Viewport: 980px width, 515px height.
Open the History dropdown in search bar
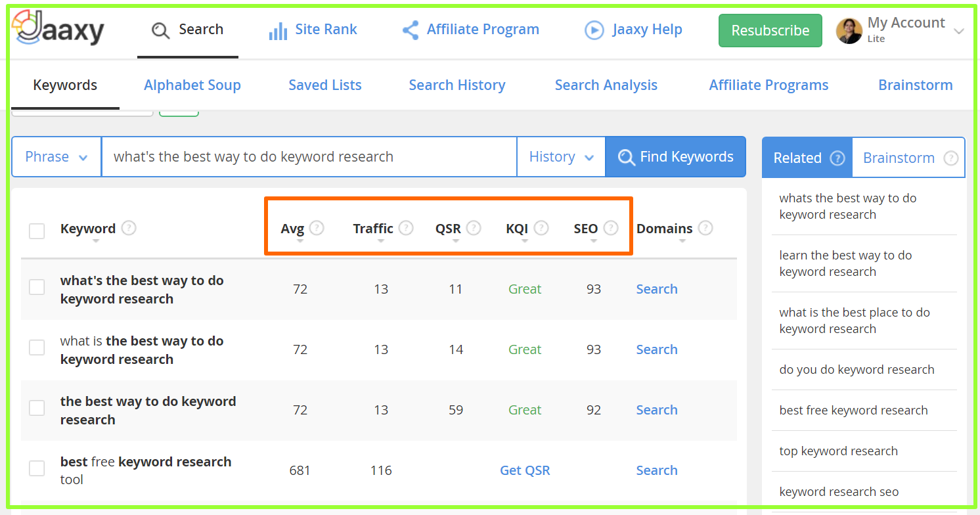(x=561, y=157)
